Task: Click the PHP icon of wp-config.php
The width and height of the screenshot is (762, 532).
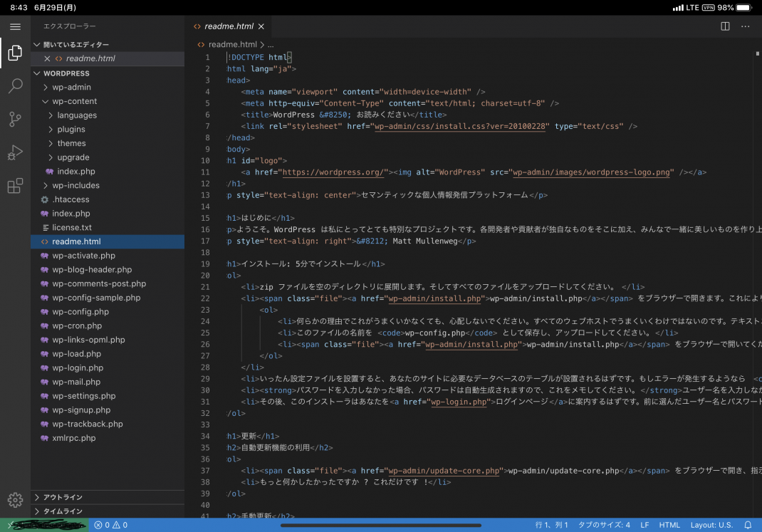Action: click(x=45, y=312)
